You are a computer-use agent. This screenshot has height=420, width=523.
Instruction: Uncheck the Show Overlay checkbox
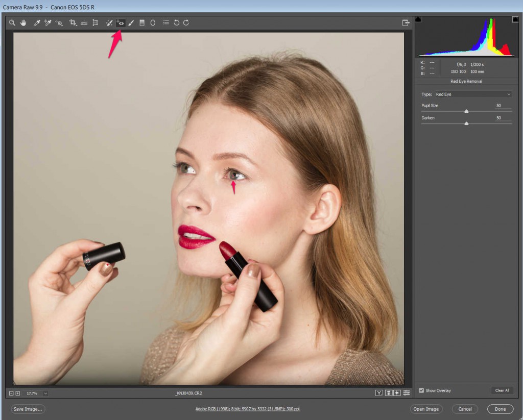[421, 390]
